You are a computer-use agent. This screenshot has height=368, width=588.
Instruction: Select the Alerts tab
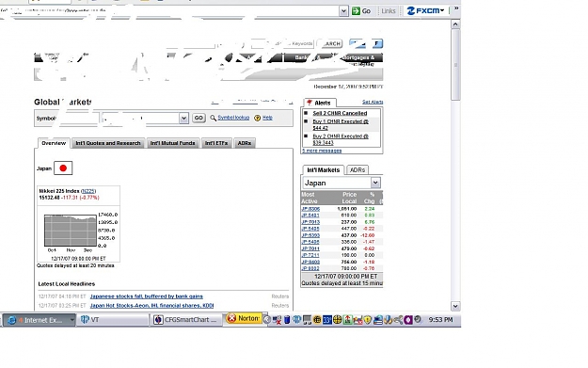(x=320, y=103)
